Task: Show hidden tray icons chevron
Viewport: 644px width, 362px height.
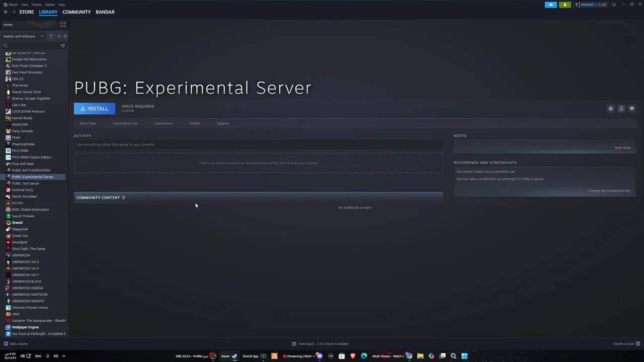Action: tap(64, 356)
